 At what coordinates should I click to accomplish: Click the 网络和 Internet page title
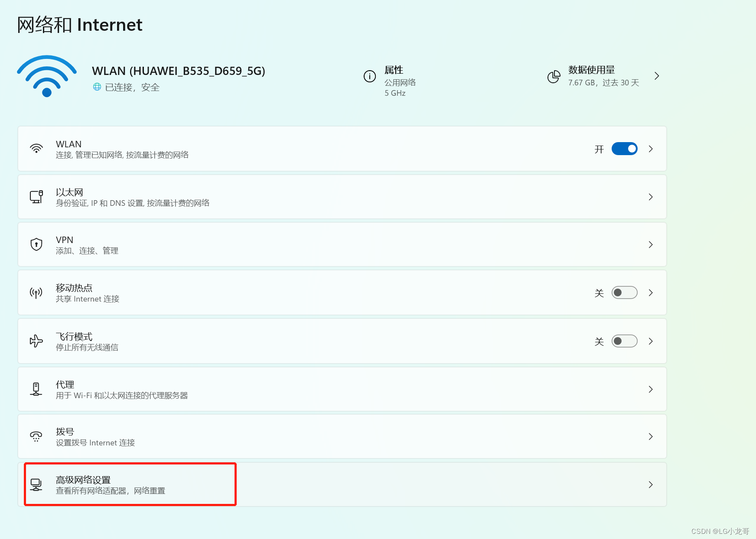click(x=79, y=25)
